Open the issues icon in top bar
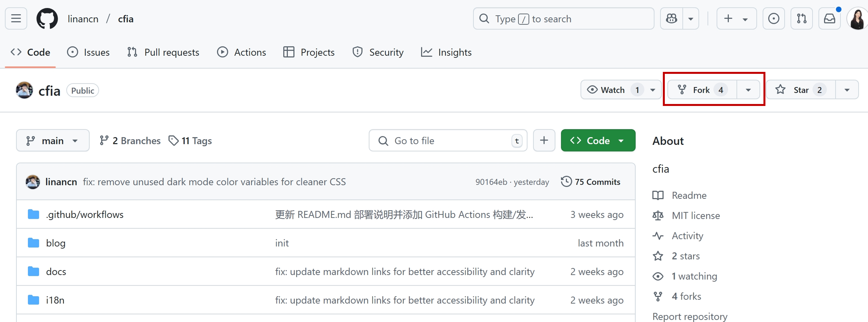Viewport: 868px width, 322px height. [773, 19]
